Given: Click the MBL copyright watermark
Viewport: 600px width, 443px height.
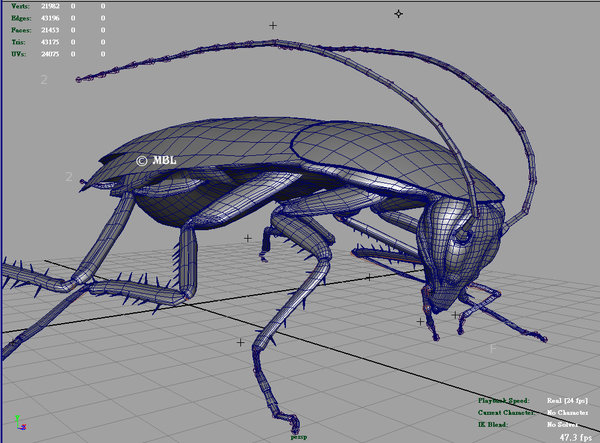Looking at the screenshot, I should point(154,159).
